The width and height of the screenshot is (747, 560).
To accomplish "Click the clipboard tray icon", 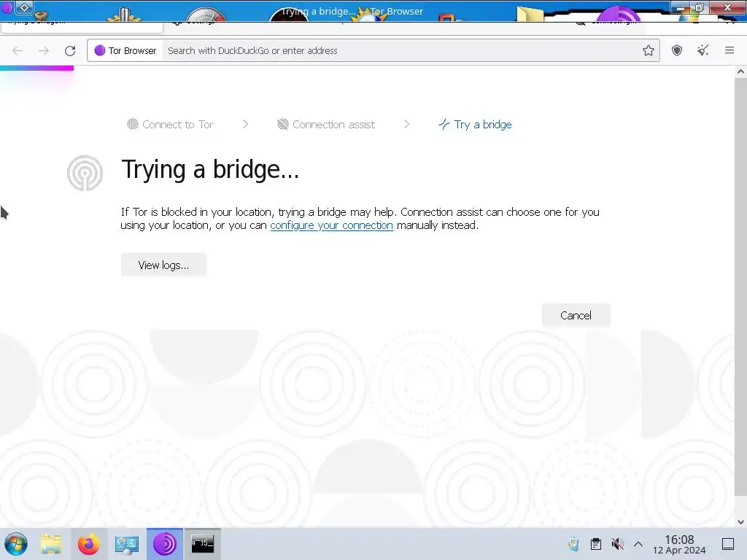I will (595, 544).
